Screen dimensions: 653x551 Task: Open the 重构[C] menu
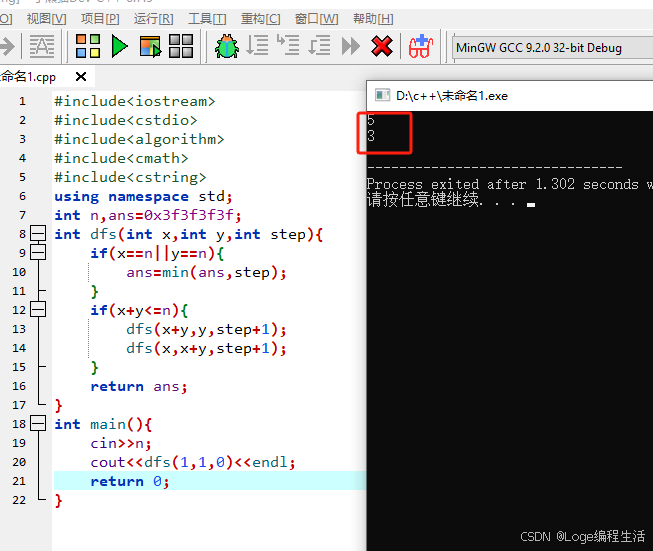(260, 19)
